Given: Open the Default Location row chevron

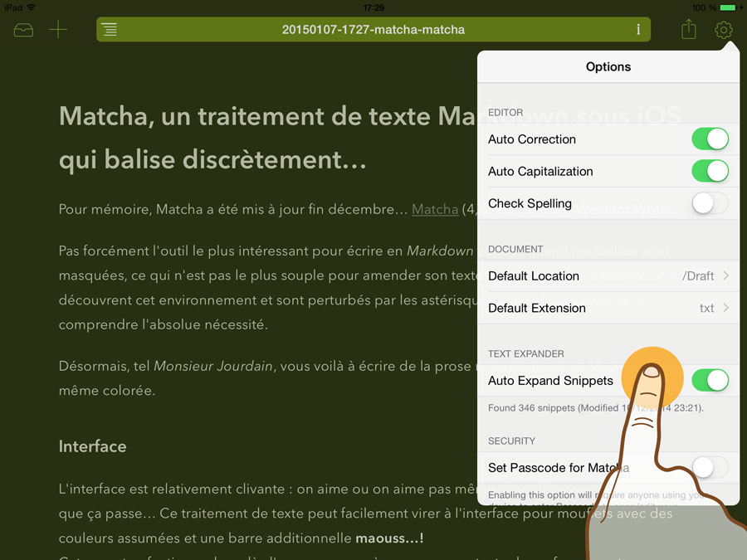Looking at the screenshot, I should (x=725, y=275).
